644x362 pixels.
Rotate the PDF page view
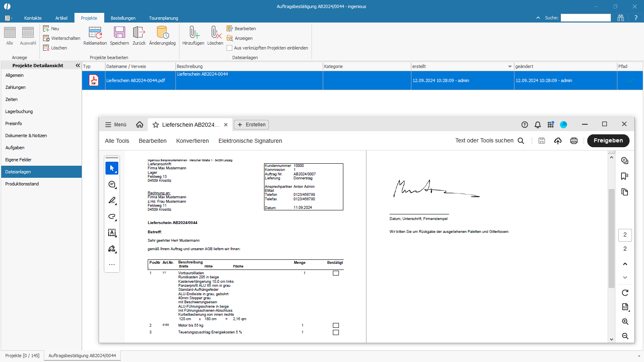coord(625,293)
